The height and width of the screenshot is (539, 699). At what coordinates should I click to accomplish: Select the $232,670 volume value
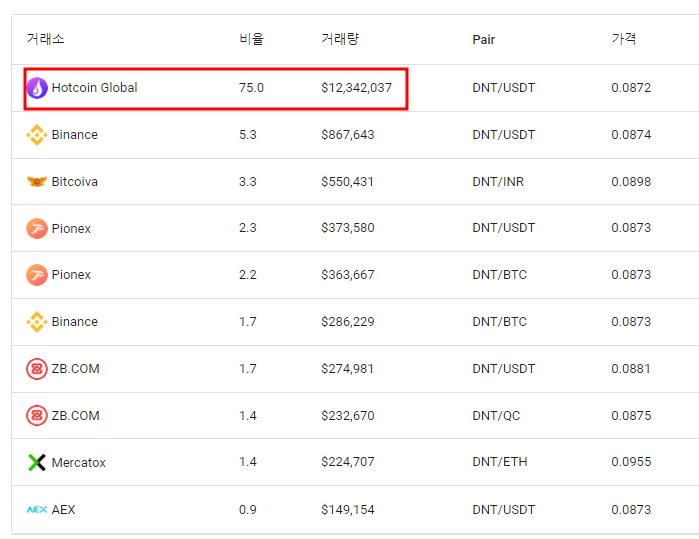click(x=348, y=416)
